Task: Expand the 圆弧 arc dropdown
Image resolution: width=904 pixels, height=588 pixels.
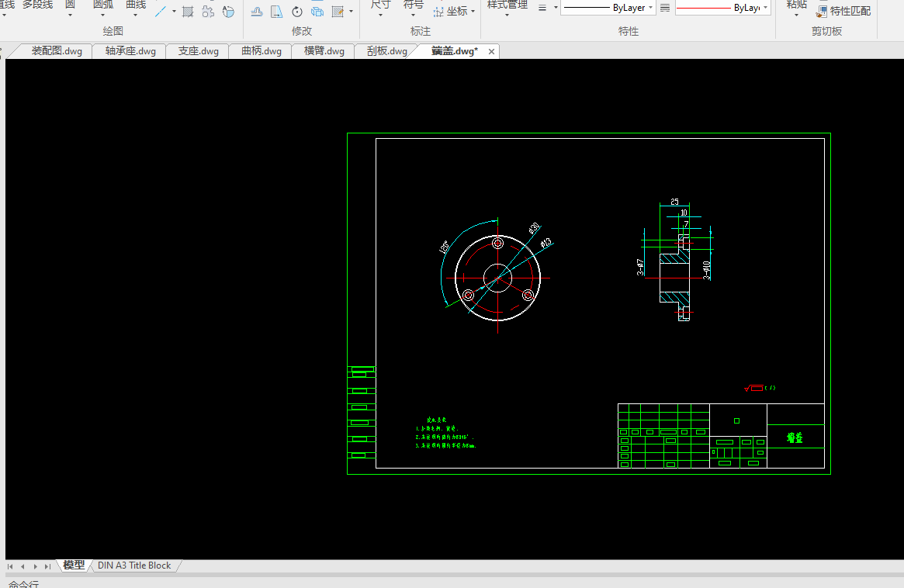Action: pos(103,15)
